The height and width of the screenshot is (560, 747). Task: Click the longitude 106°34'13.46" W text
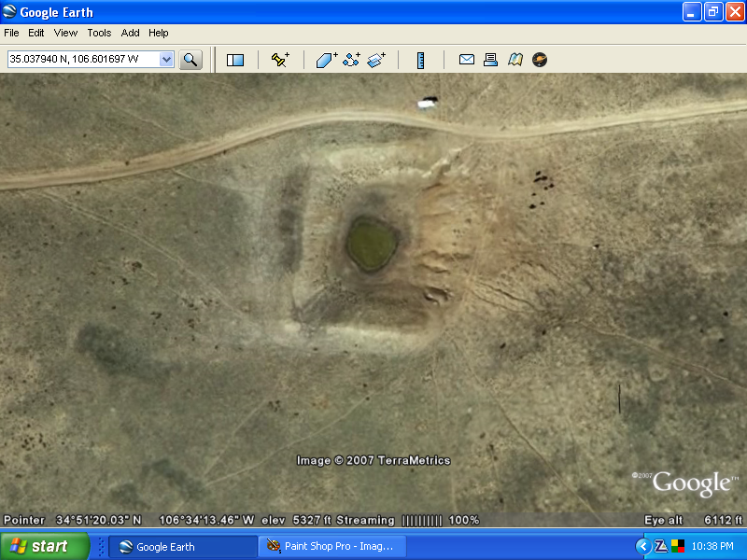206,520
